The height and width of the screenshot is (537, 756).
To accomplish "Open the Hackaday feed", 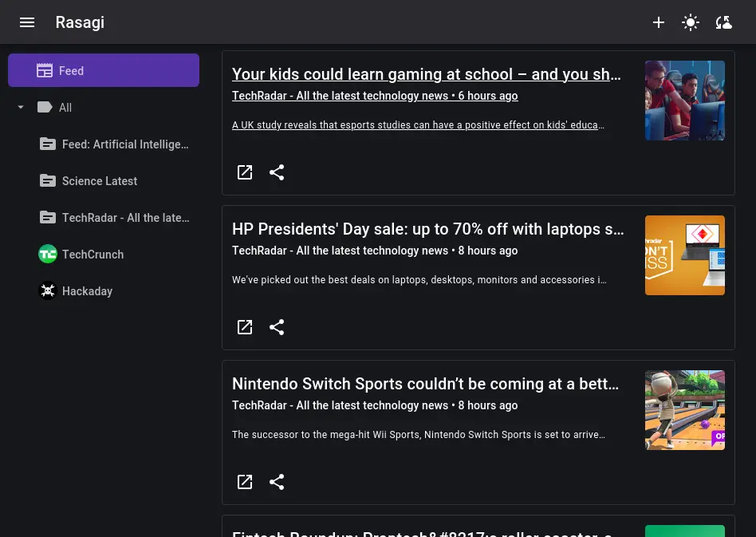I will [87, 291].
